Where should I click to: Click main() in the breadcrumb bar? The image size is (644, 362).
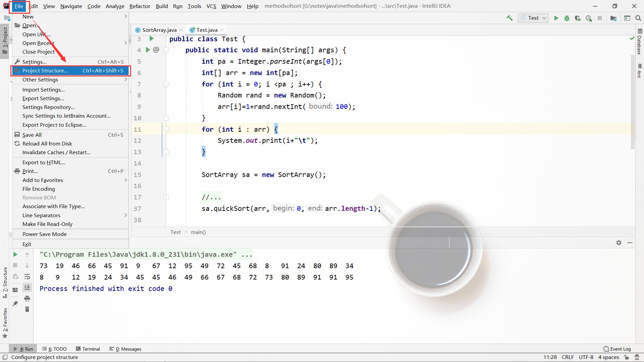(198, 232)
